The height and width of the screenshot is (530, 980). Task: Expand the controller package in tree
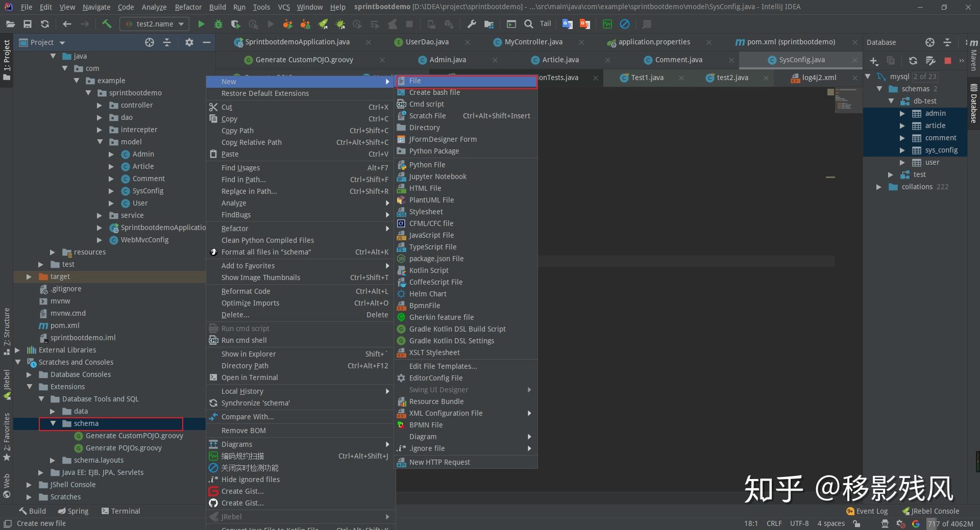coord(100,105)
